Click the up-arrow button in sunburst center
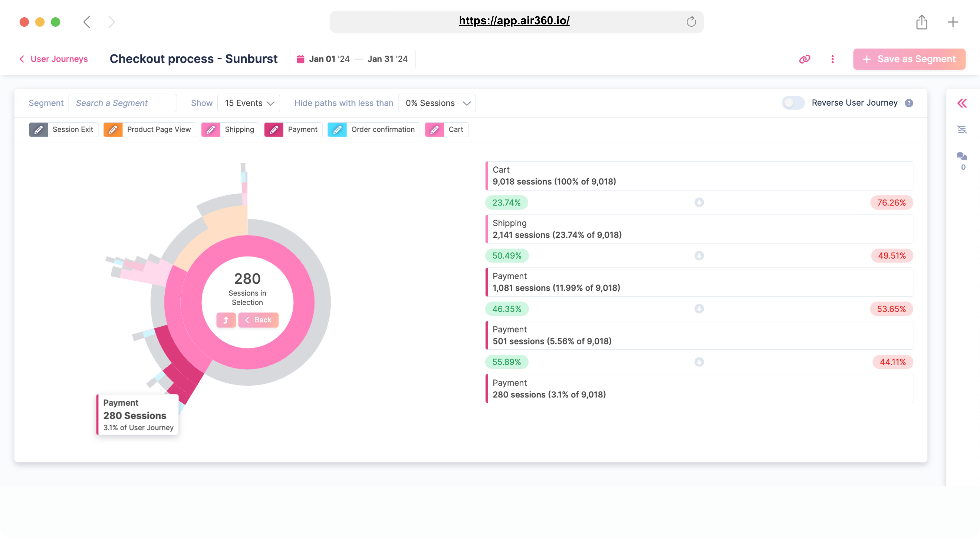This screenshot has width=980, height=539. pyautogui.click(x=226, y=320)
